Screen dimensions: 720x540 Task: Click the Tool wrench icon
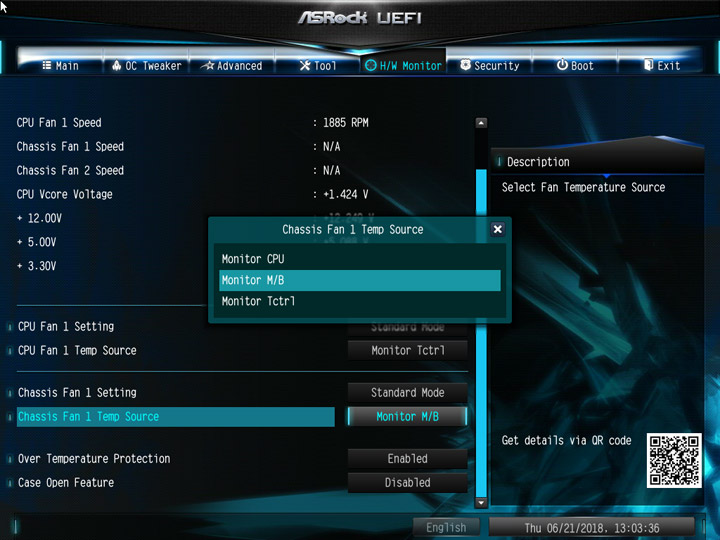(x=305, y=66)
